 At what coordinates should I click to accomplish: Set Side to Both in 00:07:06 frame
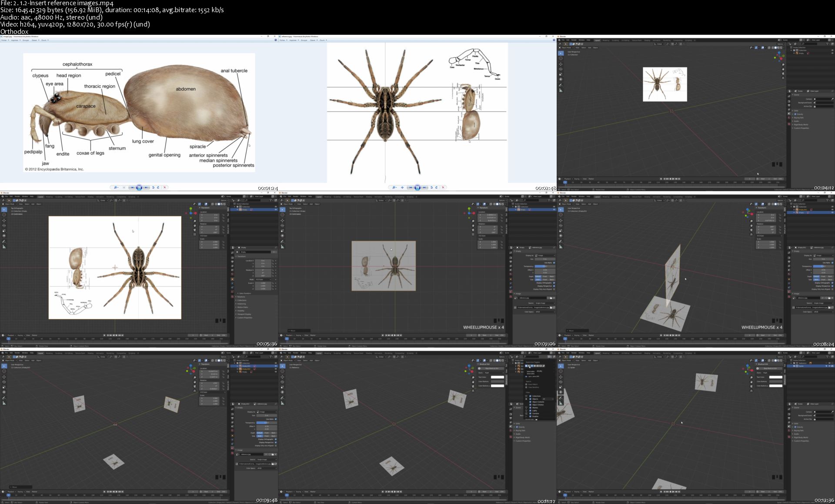coord(538,280)
